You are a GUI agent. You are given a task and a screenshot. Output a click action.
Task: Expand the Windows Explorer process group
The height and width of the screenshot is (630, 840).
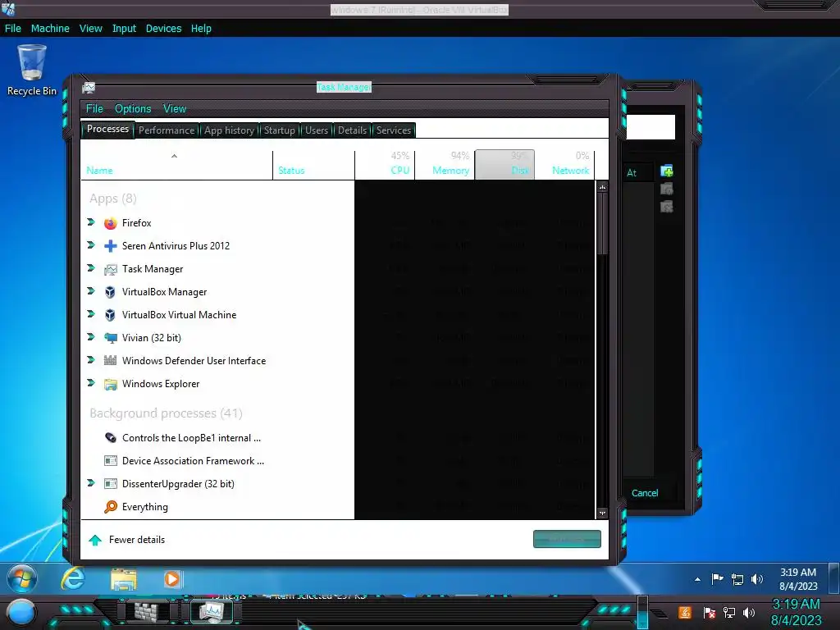click(x=90, y=383)
